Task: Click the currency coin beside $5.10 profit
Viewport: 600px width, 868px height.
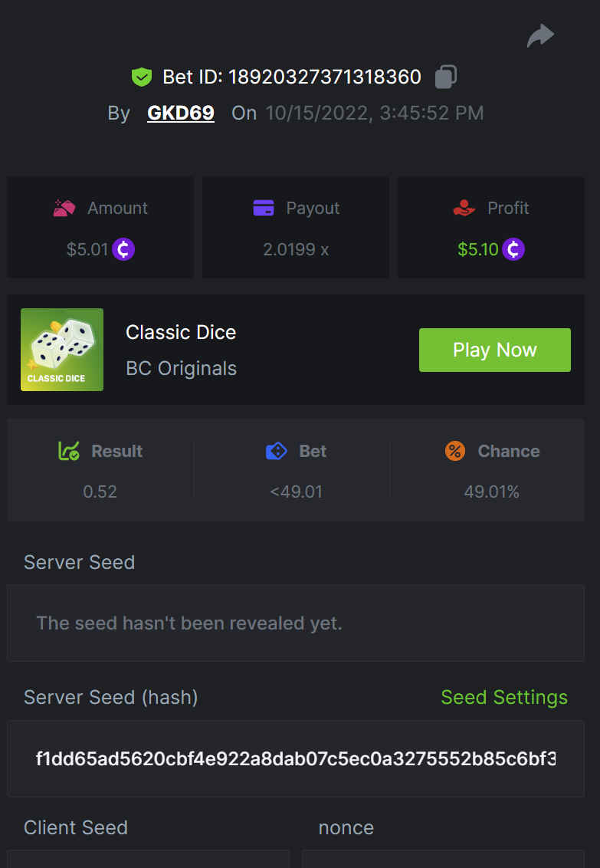Action: click(513, 249)
